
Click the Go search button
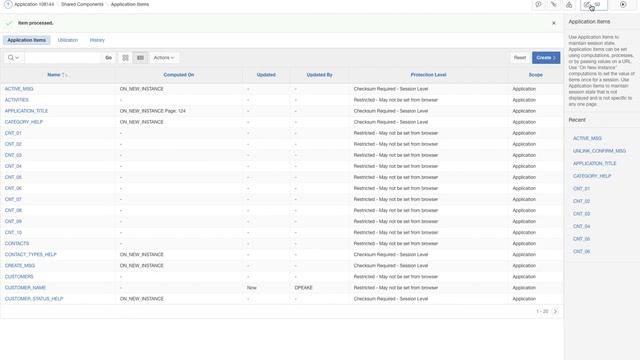[x=109, y=58]
